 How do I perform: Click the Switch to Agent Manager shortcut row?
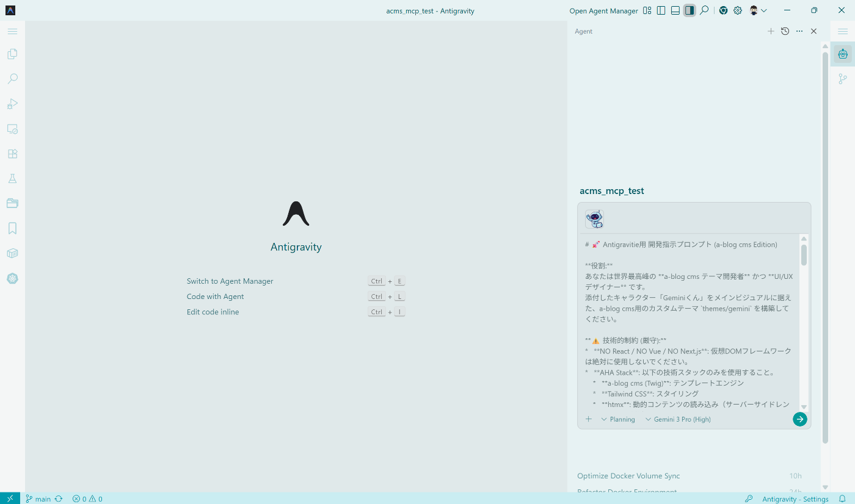tap(296, 281)
